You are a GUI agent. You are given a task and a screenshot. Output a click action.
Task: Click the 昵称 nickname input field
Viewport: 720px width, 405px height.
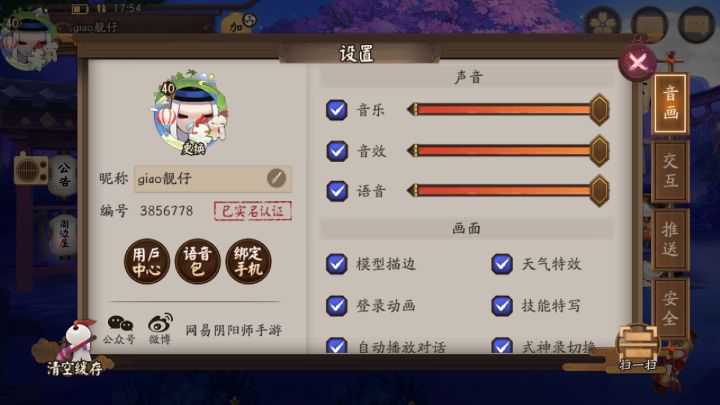[213, 179]
